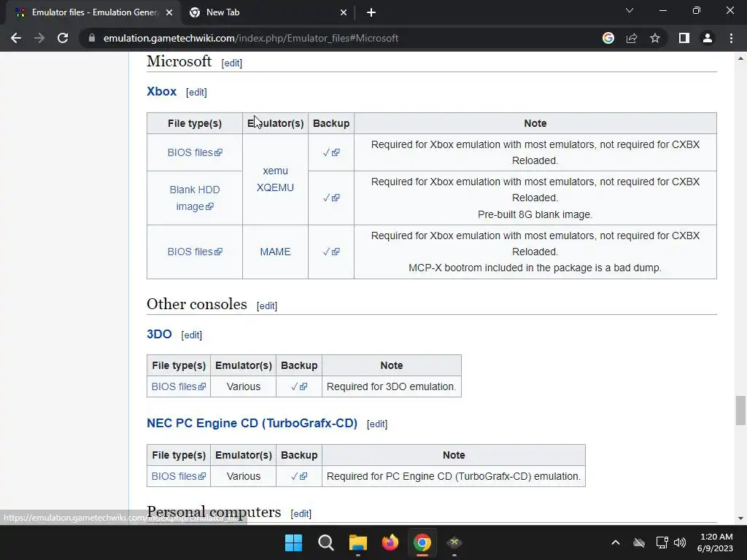Open PC Engine CD BIOS files link
Screen dimensions: 747x560
[x=179, y=476]
